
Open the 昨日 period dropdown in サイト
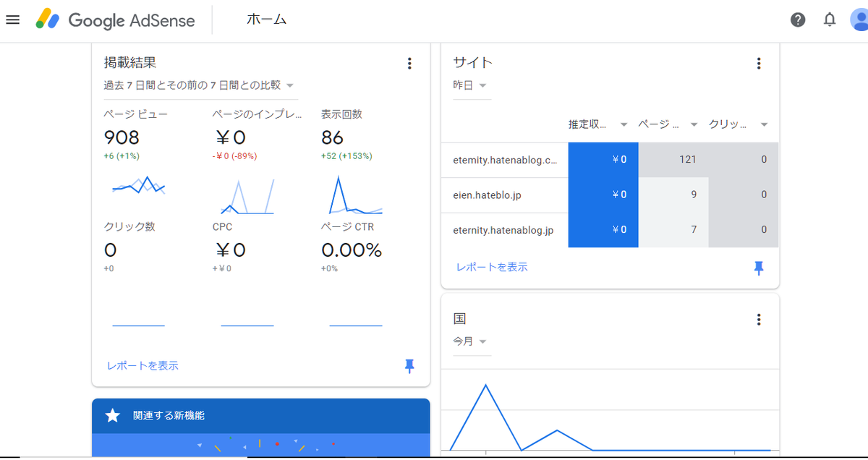click(x=470, y=85)
